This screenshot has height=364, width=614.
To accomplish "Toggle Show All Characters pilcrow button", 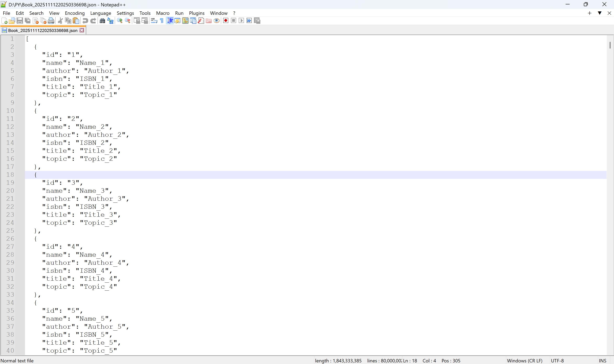I will [x=162, y=21].
